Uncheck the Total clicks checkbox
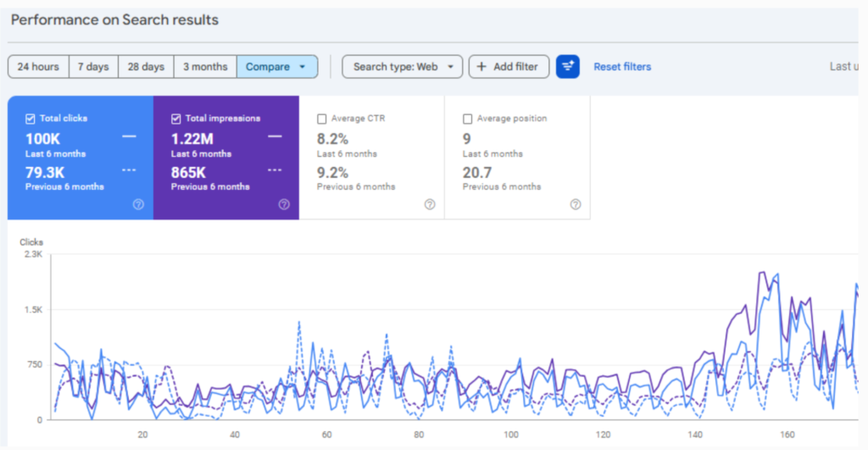 tap(31, 119)
